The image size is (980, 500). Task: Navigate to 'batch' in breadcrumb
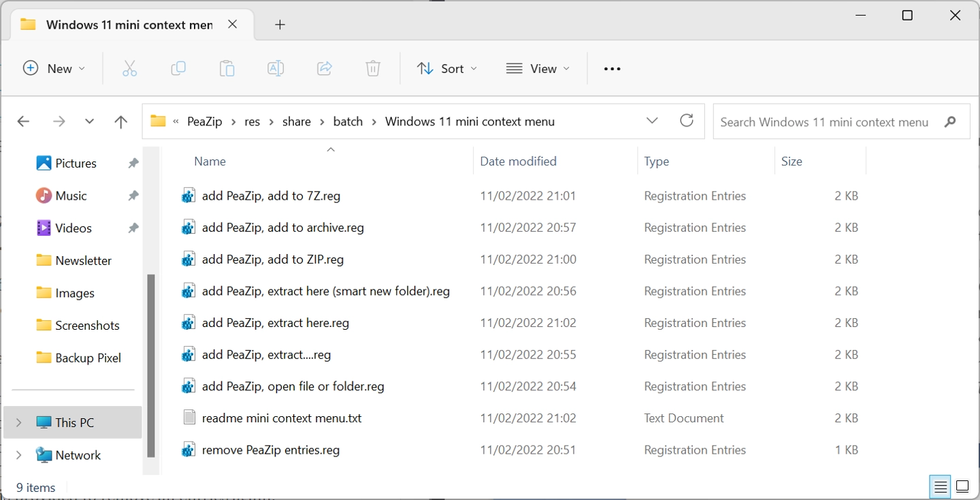tap(348, 122)
